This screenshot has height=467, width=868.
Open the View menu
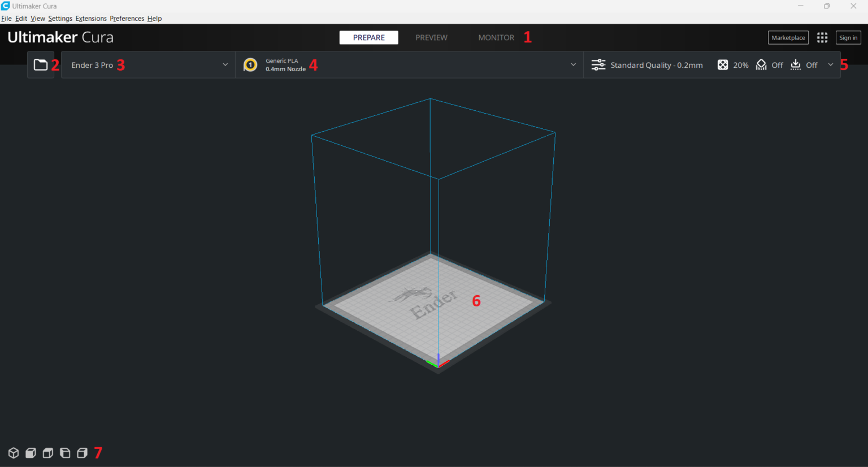click(38, 19)
